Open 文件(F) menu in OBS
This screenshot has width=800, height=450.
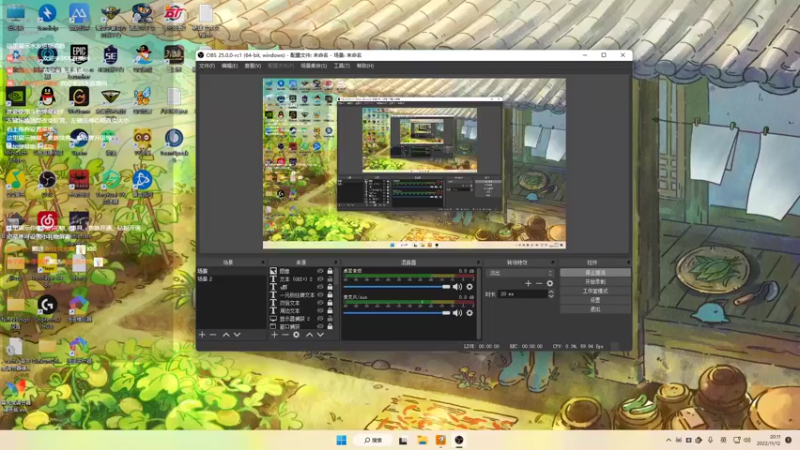click(207, 66)
